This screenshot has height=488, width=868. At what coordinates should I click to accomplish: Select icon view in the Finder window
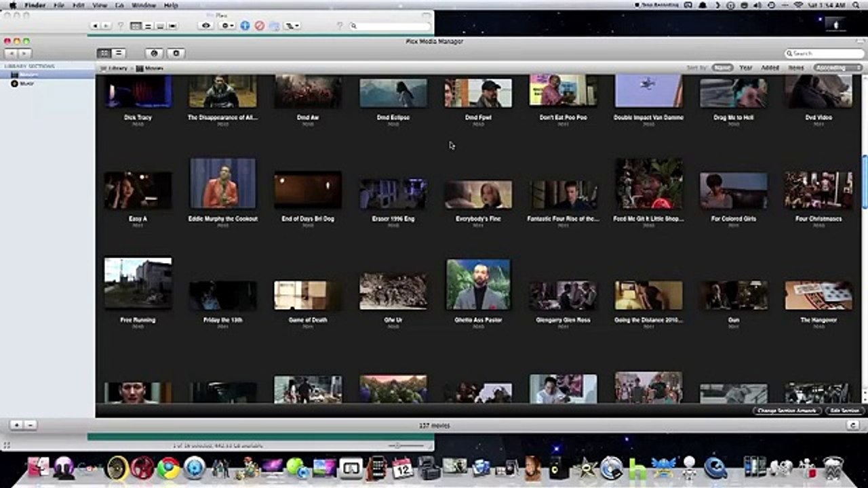136,26
